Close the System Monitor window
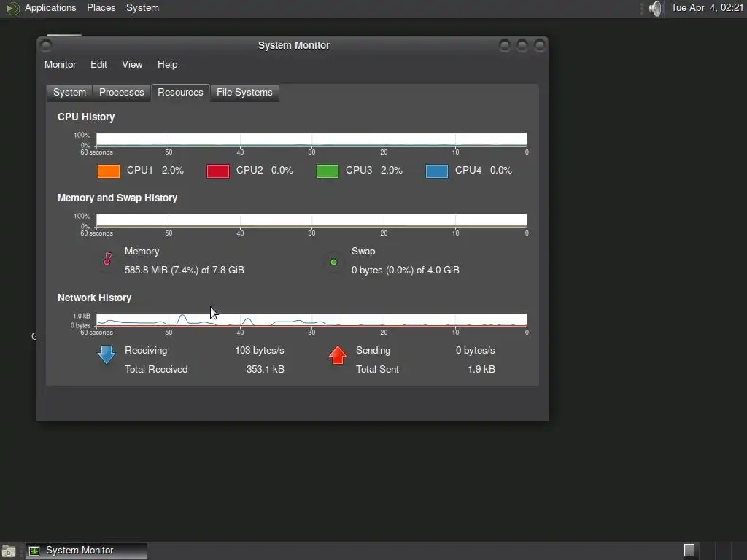 coord(540,46)
